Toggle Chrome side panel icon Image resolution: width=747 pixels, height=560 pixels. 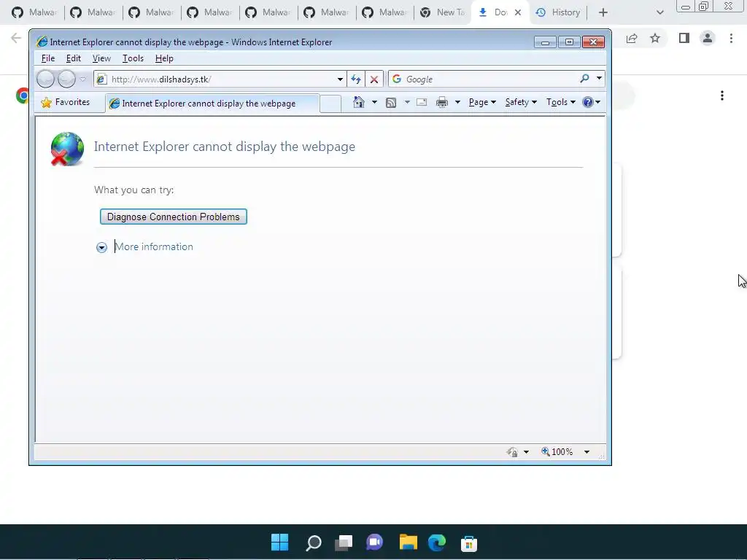(x=684, y=38)
